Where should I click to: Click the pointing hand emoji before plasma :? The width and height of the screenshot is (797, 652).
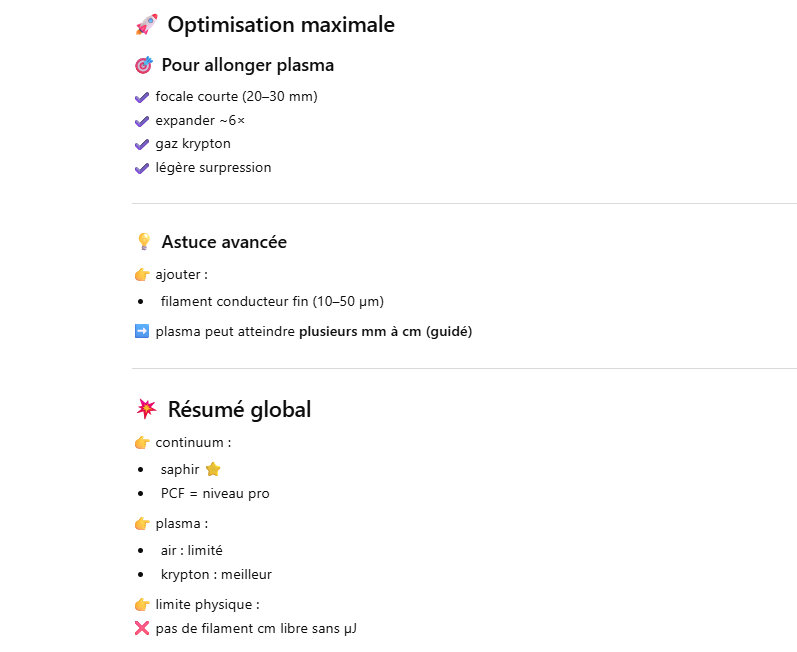[141, 523]
